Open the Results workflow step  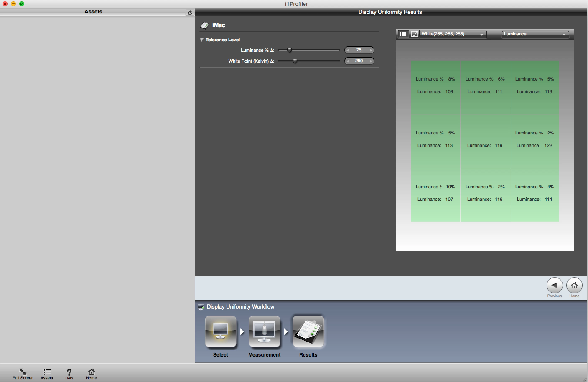point(308,332)
